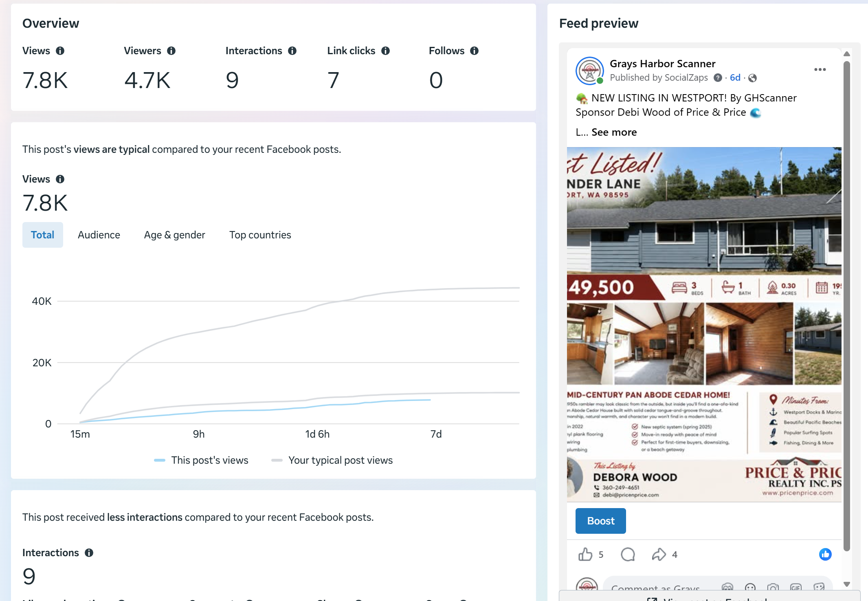Click the globe public audience icon

point(753,78)
